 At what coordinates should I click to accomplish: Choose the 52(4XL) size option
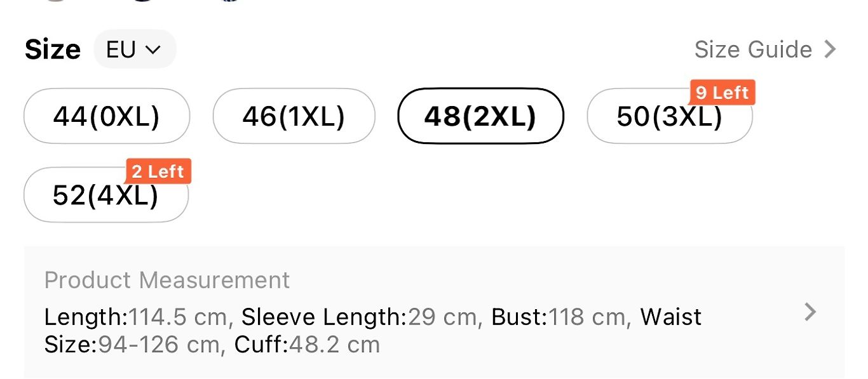[x=105, y=196]
